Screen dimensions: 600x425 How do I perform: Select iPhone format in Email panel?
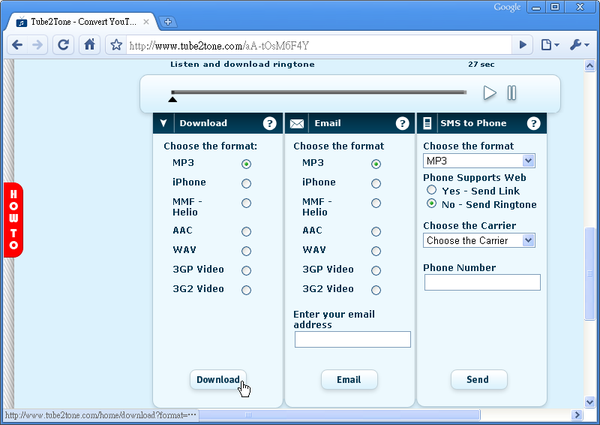coord(376,184)
